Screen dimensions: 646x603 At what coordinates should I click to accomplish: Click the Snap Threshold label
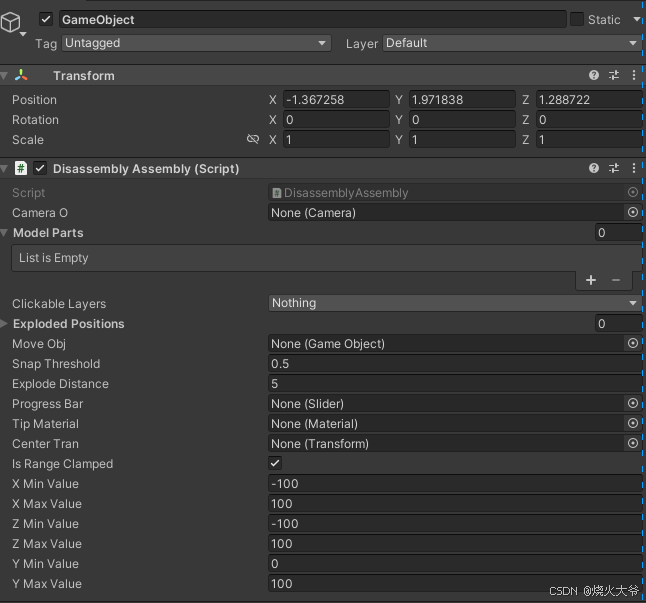pos(56,364)
